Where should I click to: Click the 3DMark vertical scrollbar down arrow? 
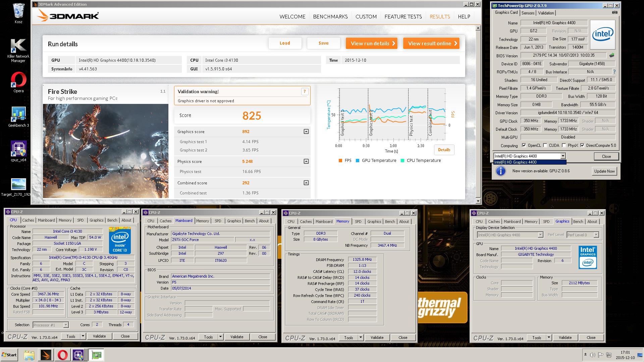pyautogui.click(x=478, y=201)
